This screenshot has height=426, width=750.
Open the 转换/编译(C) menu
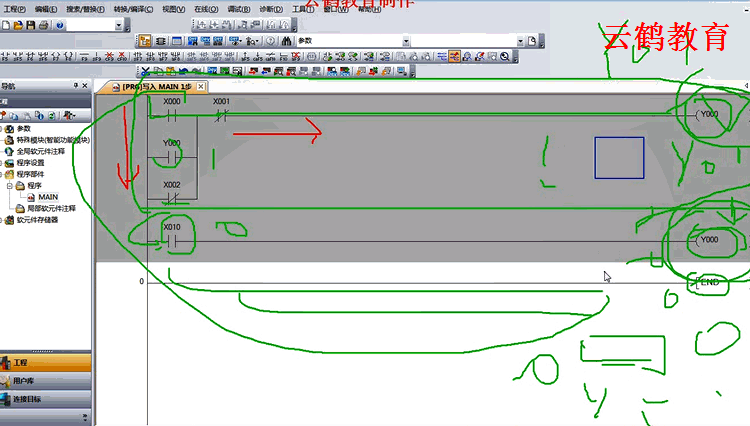pos(133,9)
